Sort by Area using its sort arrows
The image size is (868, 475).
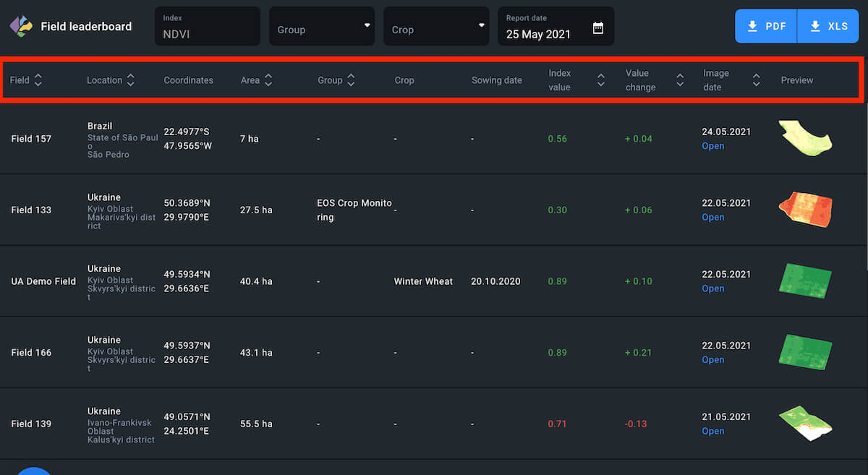click(268, 80)
